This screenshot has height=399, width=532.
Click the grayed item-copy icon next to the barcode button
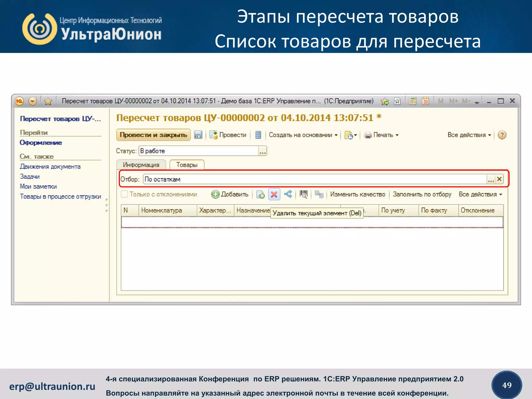319,194
